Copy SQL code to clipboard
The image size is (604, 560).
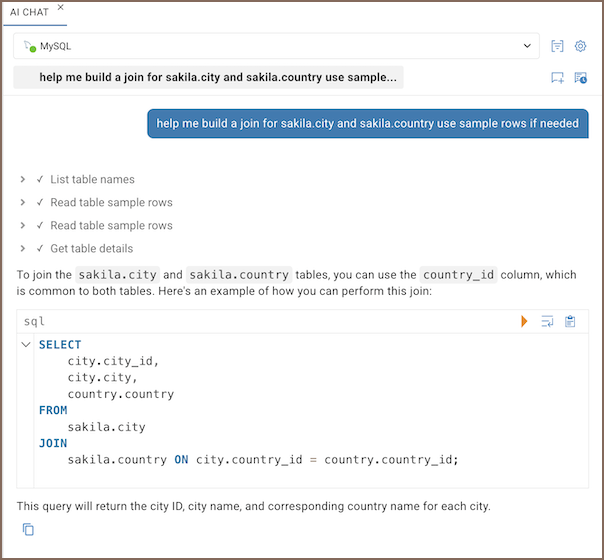(570, 321)
